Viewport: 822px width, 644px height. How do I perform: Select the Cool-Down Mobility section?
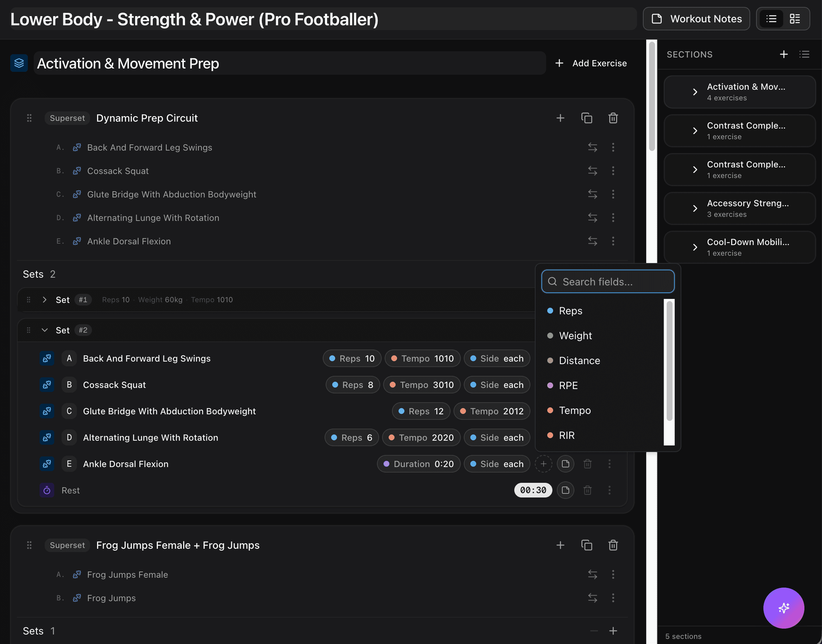[739, 247]
